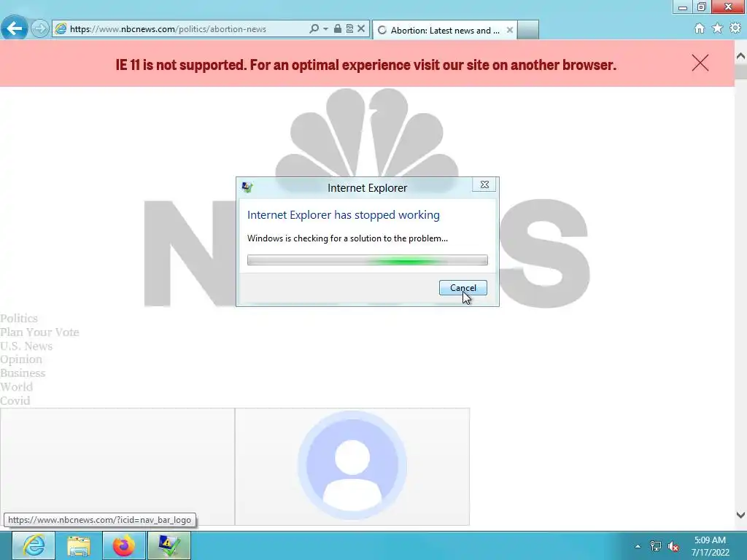Click the muted volume tray icon
Image resolution: width=747 pixels, height=560 pixels.
673,546
